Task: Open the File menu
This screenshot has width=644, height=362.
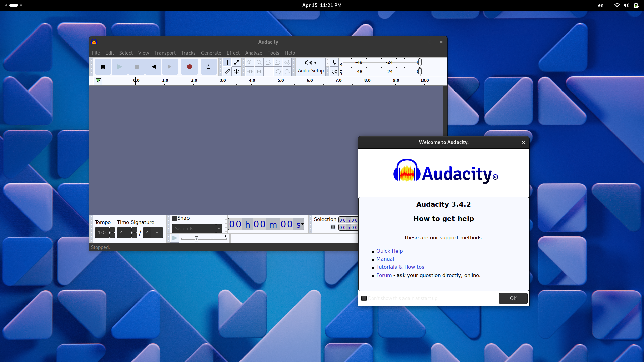Action: pyautogui.click(x=96, y=53)
